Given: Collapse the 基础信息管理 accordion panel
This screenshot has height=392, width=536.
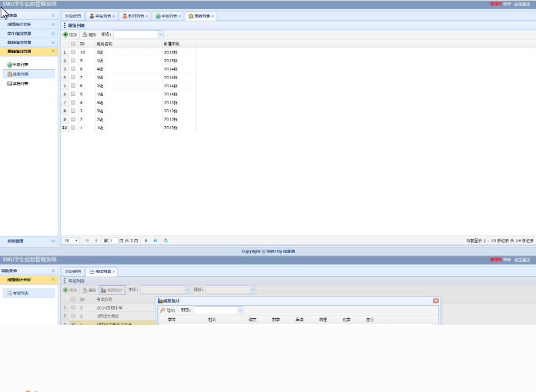Looking at the screenshot, I should pos(53,51).
